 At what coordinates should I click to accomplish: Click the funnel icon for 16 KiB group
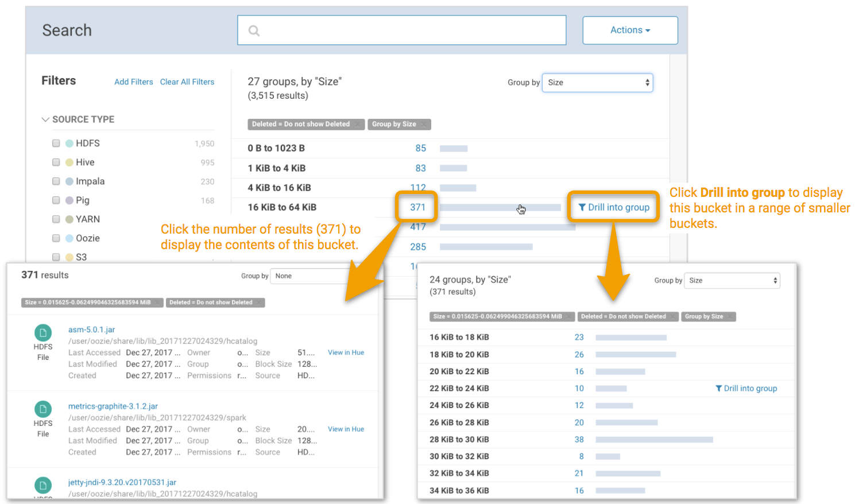tap(582, 208)
